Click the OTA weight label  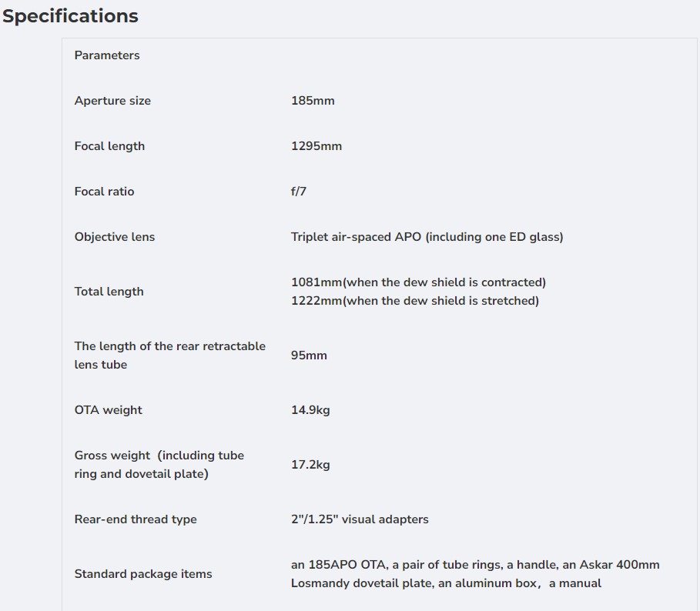pos(109,410)
